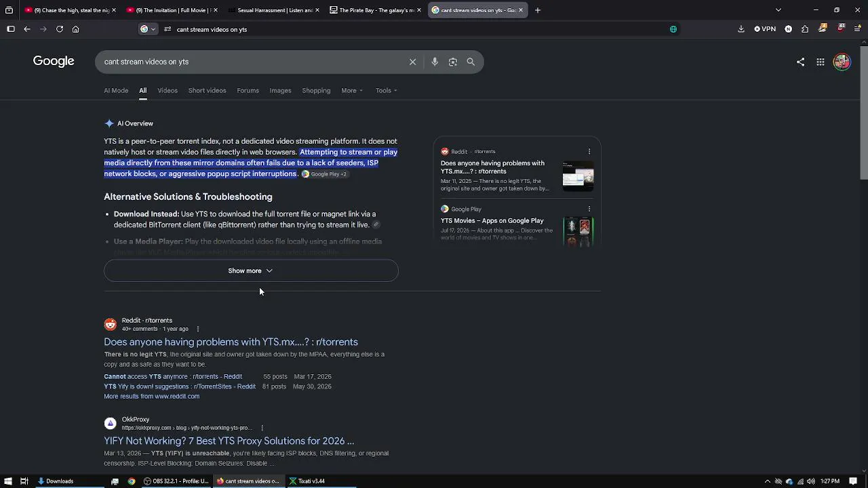Image resolution: width=868 pixels, height=488 pixels.
Task: Open the Reddit r/torrents source card title
Action: tap(492, 167)
